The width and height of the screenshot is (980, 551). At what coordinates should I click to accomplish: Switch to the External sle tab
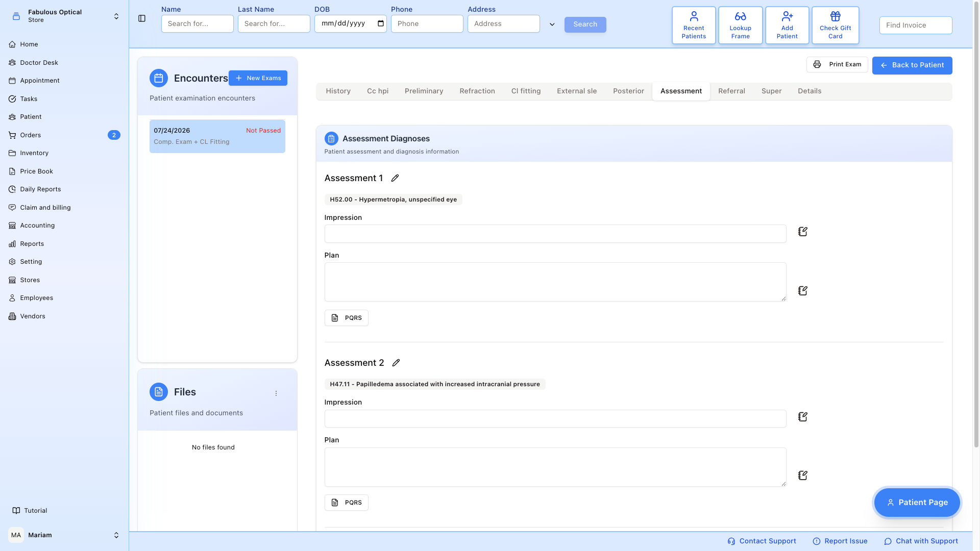pyautogui.click(x=577, y=91)
